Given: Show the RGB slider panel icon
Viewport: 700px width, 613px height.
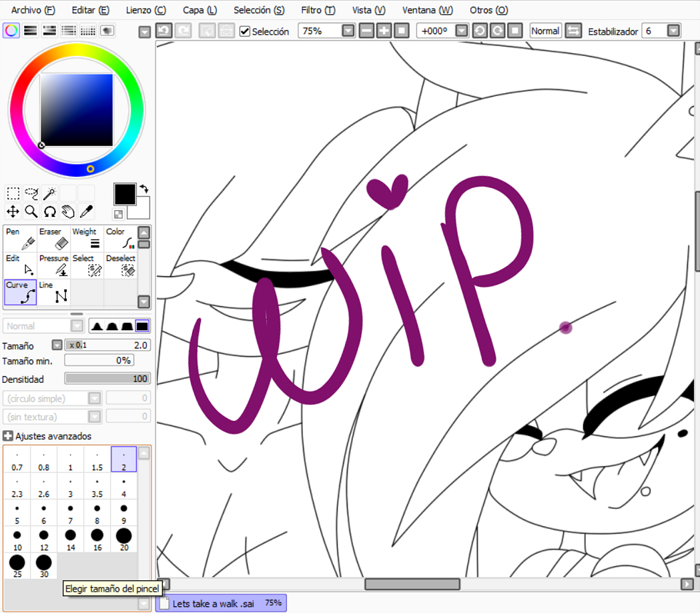Looking at the screenshot, I should (x=30, y=31).
